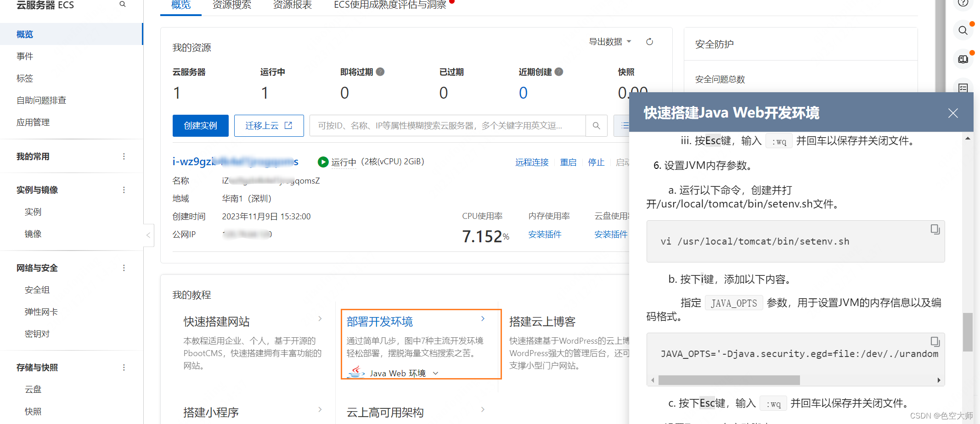Click the sidebar search magnifier icon

(123, 4)
